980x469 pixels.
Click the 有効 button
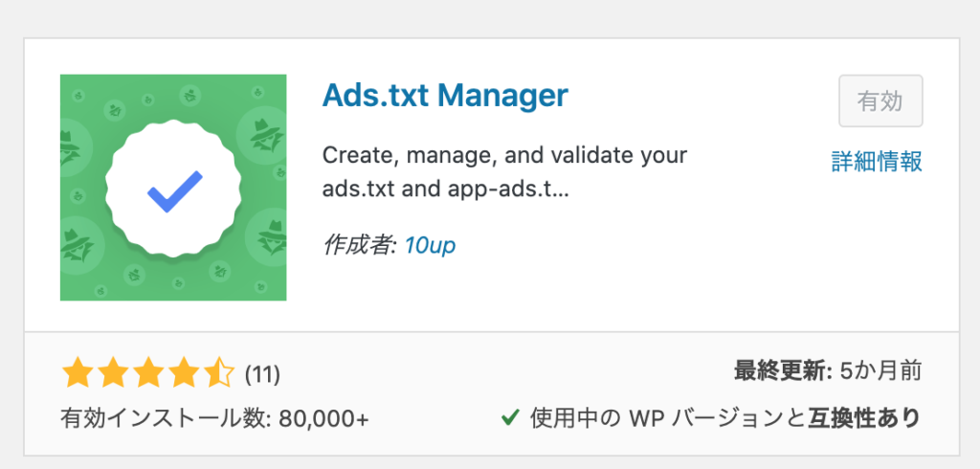click(880, 101)
